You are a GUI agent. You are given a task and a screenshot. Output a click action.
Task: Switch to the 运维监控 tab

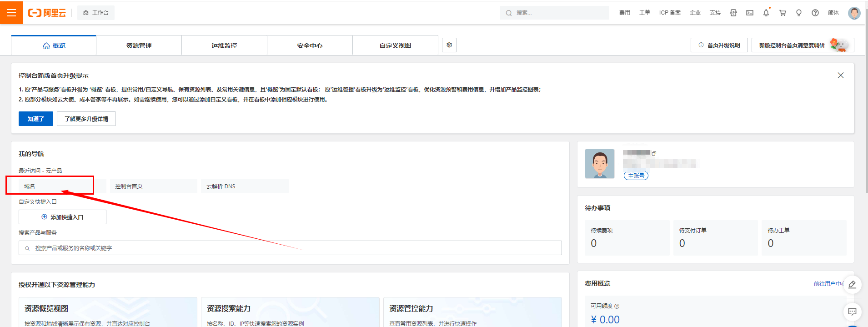[x=224, y=45]
